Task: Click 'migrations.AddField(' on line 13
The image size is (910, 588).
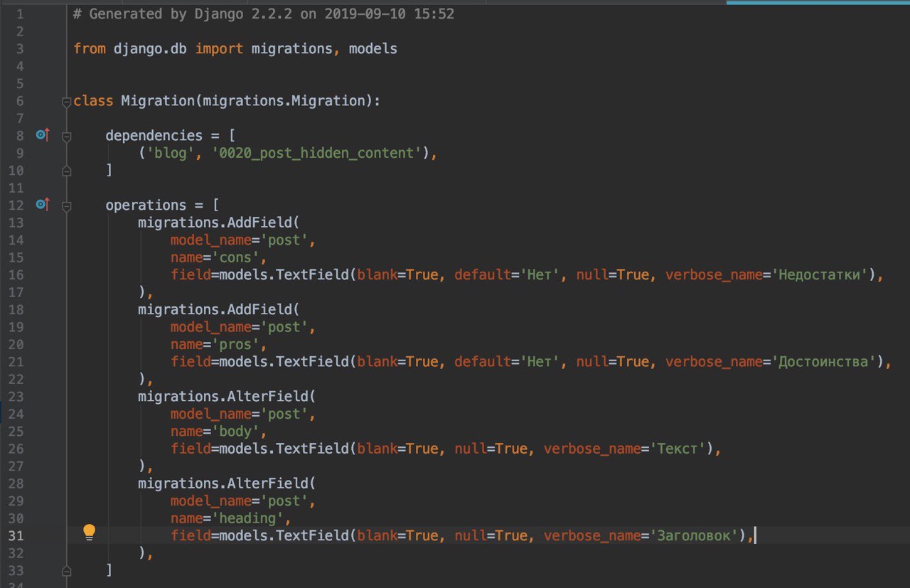Action: click(219, 223)
